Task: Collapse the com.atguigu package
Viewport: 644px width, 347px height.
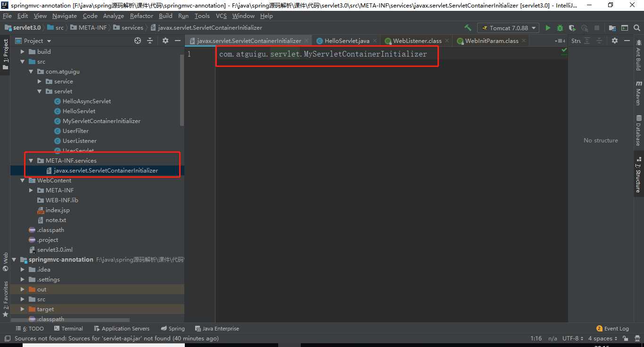Action: (x=31, y=72)
